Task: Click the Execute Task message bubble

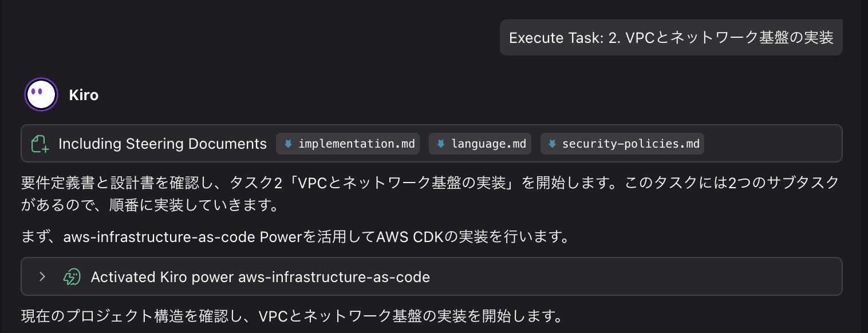Action: tap(670, 37)
